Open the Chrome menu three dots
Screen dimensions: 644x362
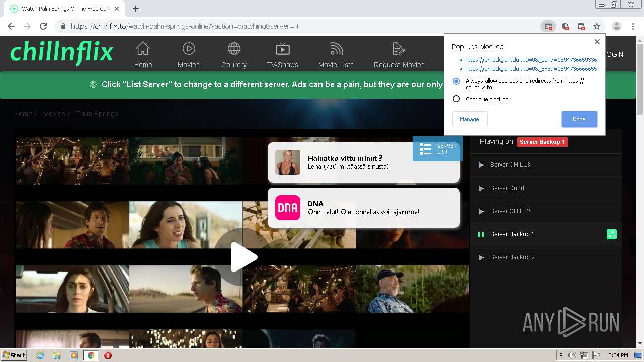tap(633, 26)
